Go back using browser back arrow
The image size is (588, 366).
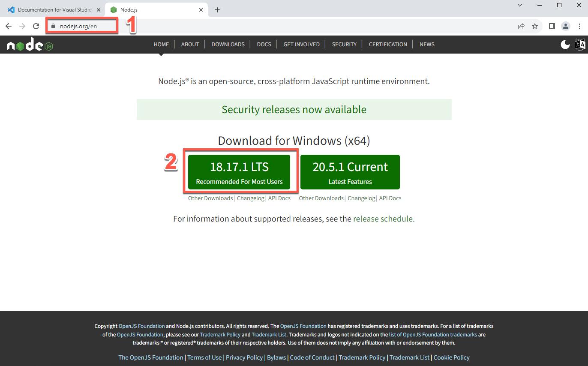point(9,26)
